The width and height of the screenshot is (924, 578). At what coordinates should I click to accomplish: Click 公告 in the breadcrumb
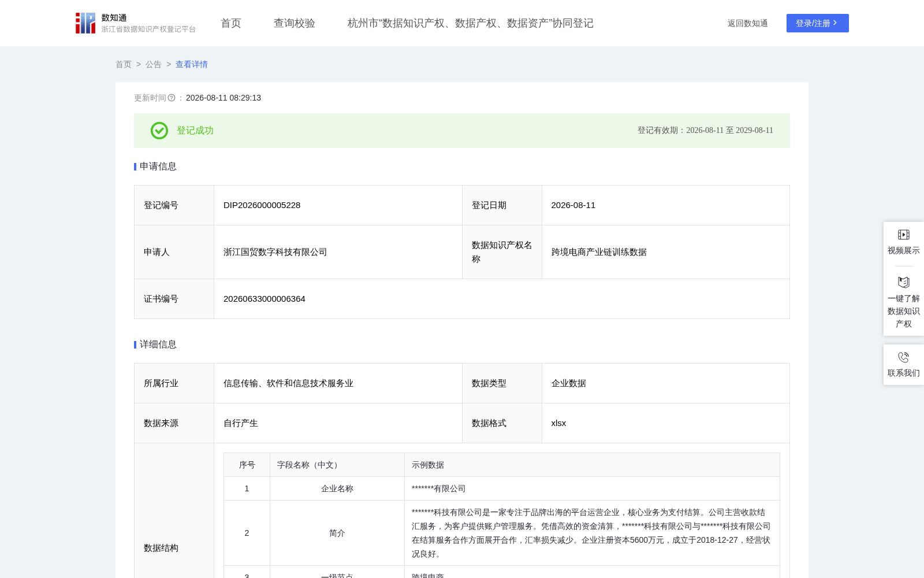click(154, 64)
